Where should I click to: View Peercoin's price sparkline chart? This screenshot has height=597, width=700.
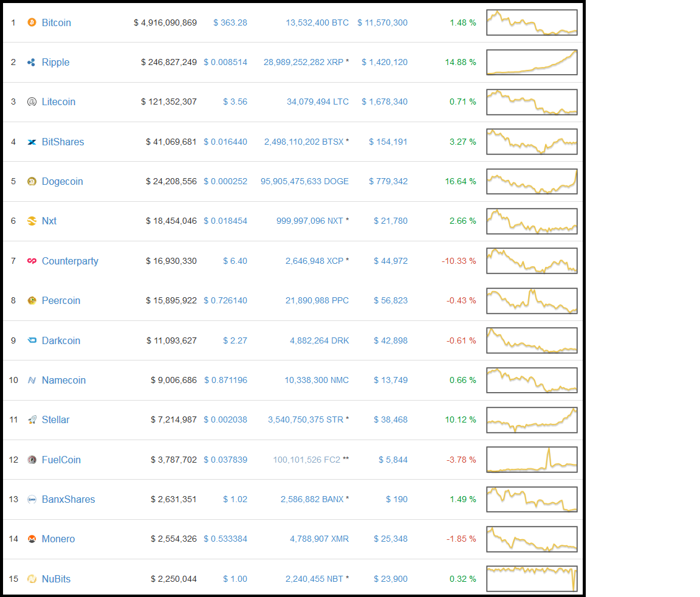click(x=532, y=300)
